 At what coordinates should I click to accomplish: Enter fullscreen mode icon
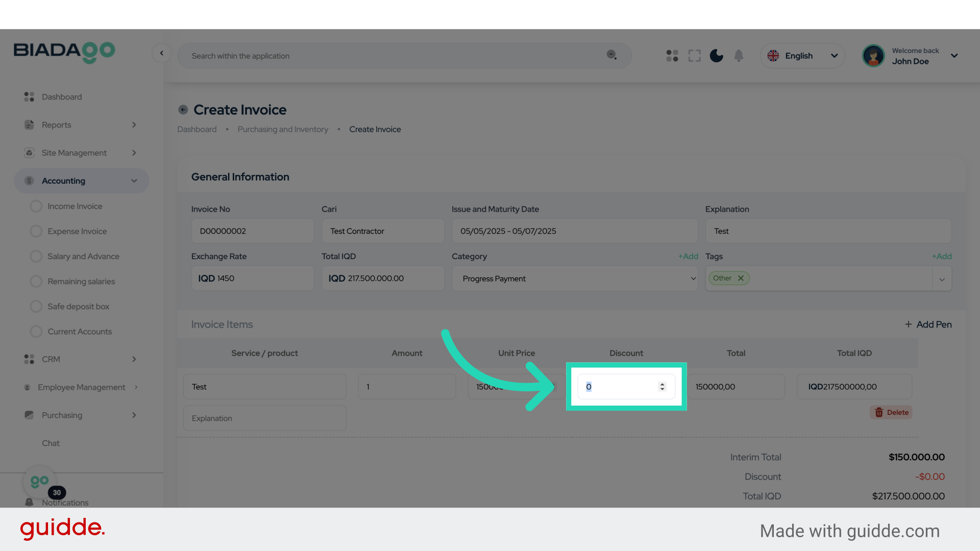(x=694, y=56)
